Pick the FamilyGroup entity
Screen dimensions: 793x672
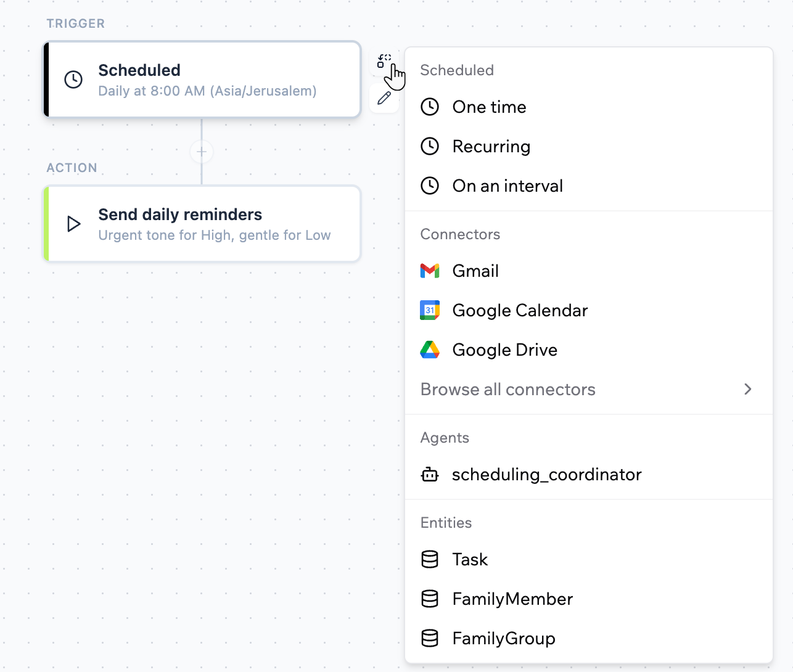coord(589,638)
